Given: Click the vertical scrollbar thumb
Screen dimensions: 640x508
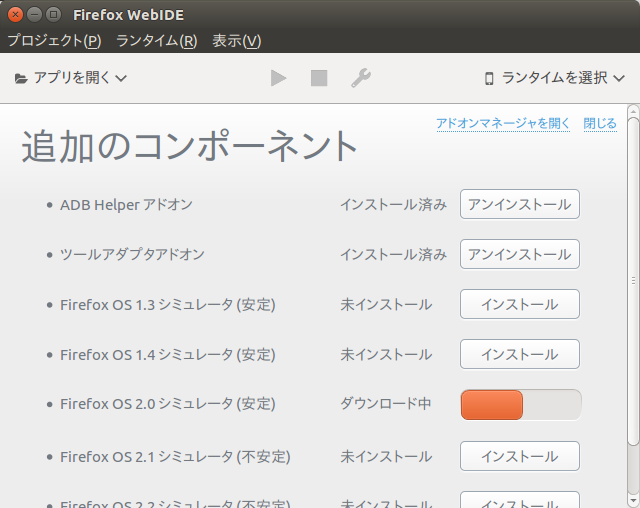Looking at the screenshot, I should coord(633,282).
